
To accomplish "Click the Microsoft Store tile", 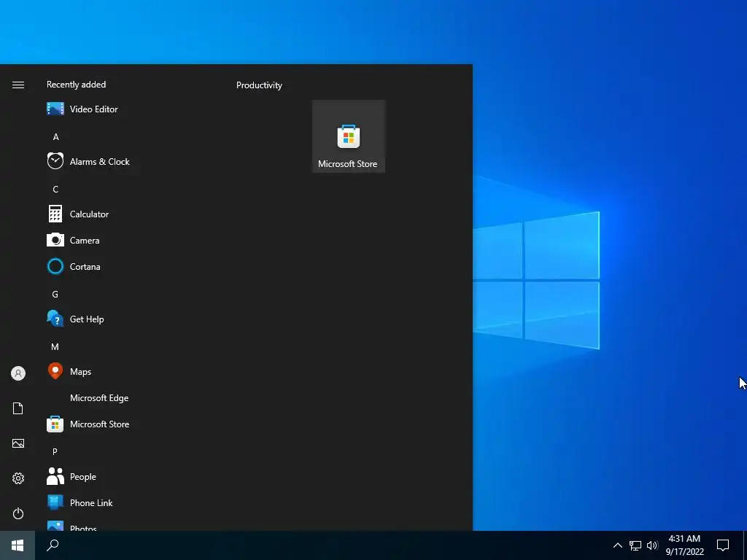I will coord(348,136).
